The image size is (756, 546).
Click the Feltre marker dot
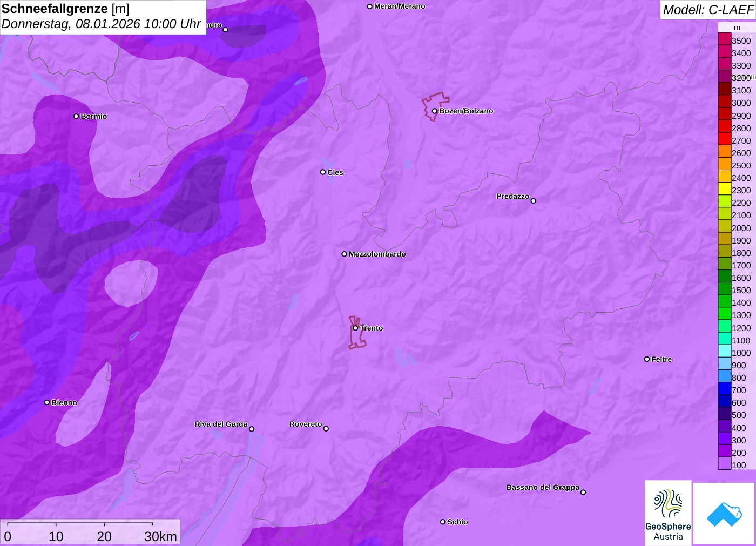(647, 359)
